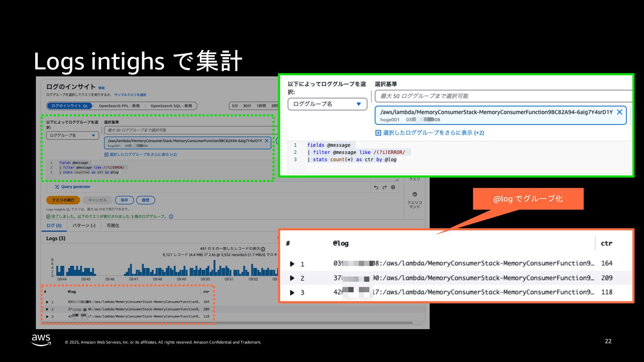Switch to OpenSearch PPL query language
The height and width of the screenshot is (362, 644).
119,106
